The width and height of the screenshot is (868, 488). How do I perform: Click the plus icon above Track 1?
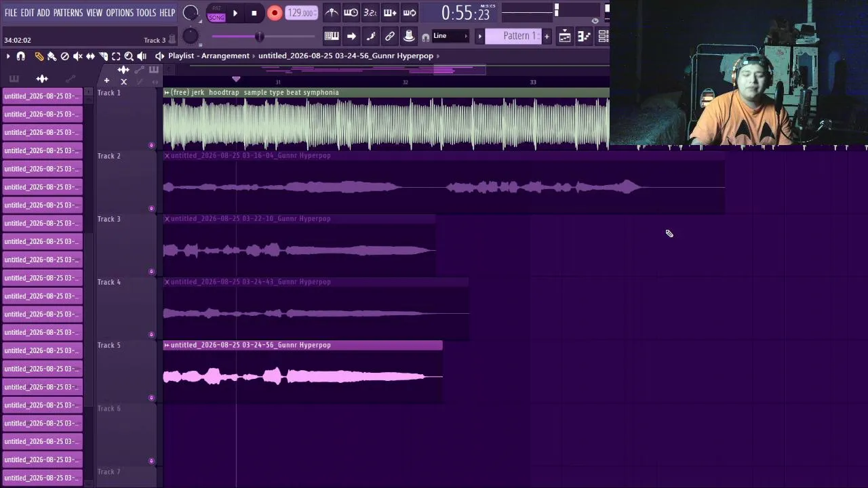pos(106,81)
